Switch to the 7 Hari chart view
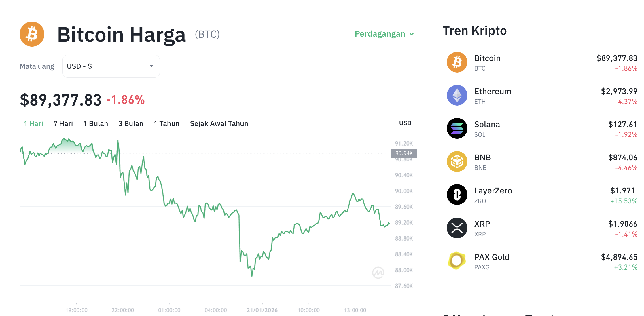 tap(63, 123)
